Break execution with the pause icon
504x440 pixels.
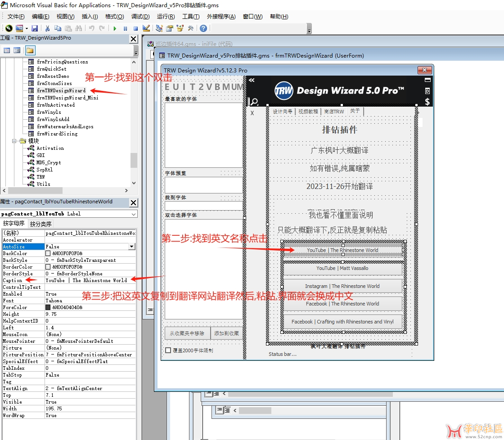tap(125, 28)
